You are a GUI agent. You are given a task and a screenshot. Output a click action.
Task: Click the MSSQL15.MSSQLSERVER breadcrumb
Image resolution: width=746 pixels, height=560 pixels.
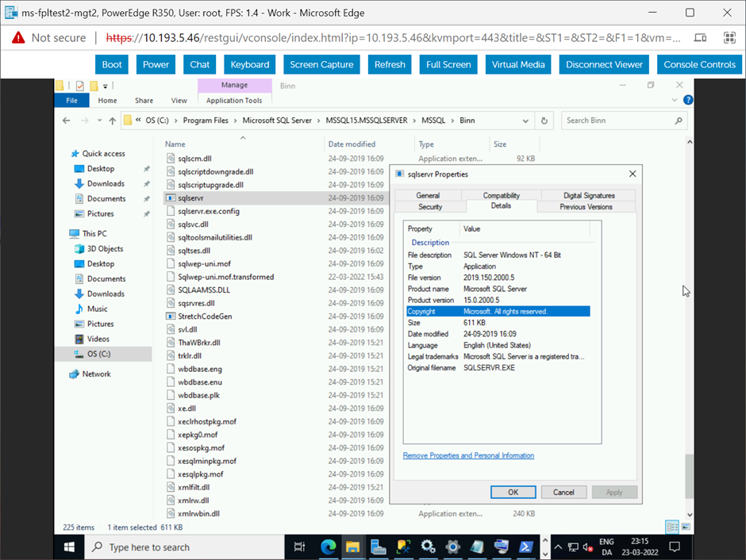367,121
